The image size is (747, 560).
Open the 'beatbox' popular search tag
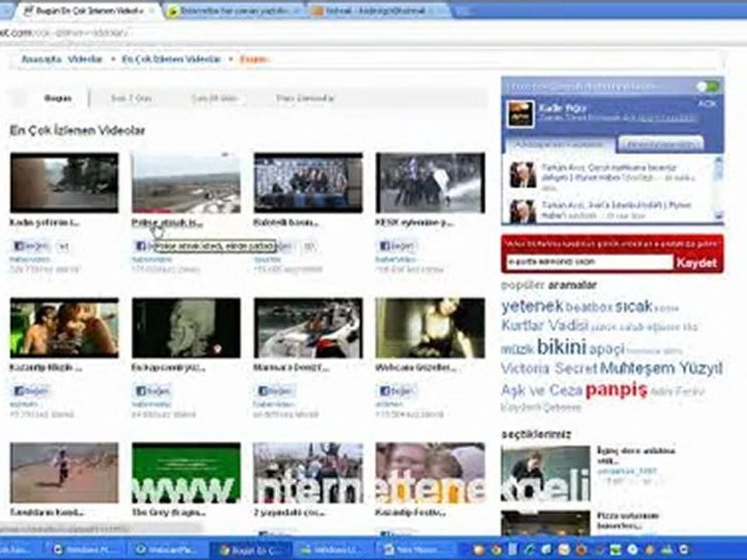point(589,308)
